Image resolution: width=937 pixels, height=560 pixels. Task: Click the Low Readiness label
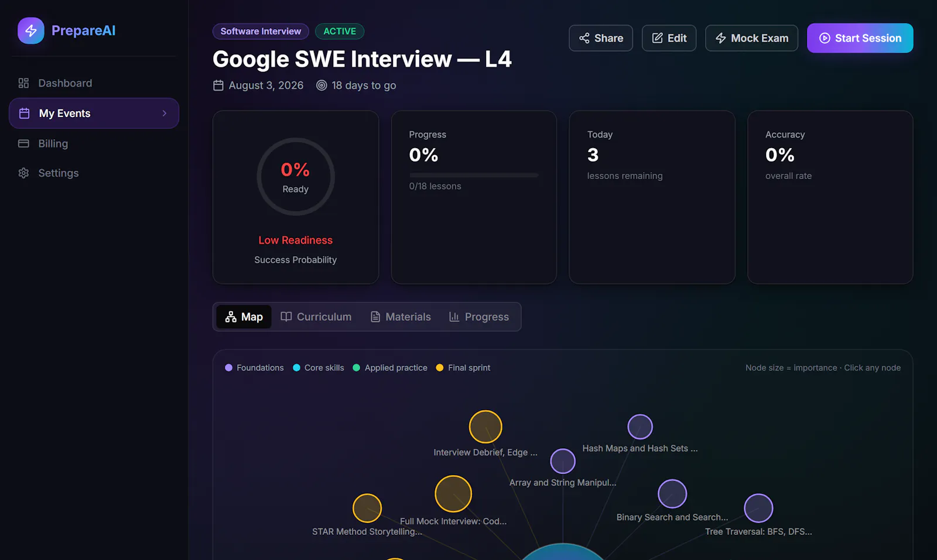296,240
